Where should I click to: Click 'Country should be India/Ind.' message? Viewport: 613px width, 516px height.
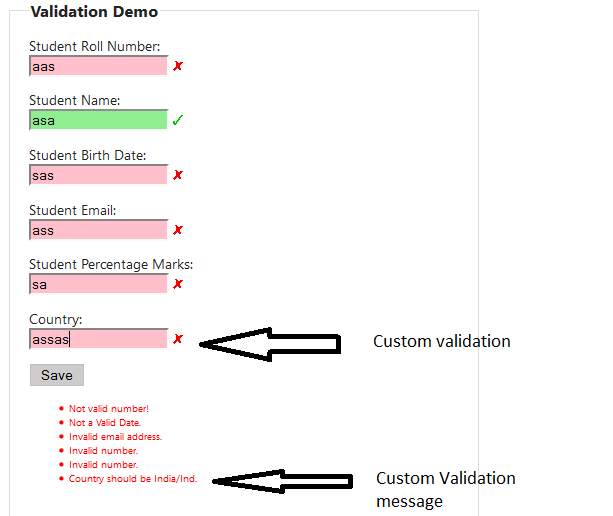[133, 479]
